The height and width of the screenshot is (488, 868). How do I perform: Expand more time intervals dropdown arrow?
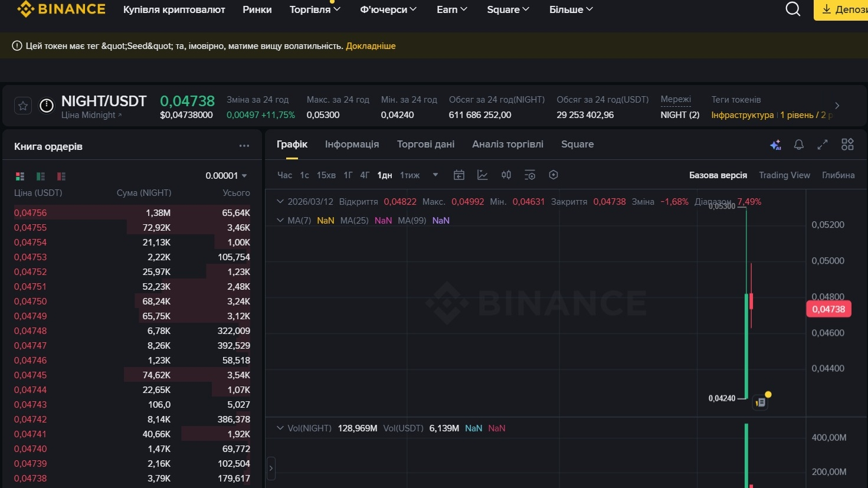click(435, 175)
